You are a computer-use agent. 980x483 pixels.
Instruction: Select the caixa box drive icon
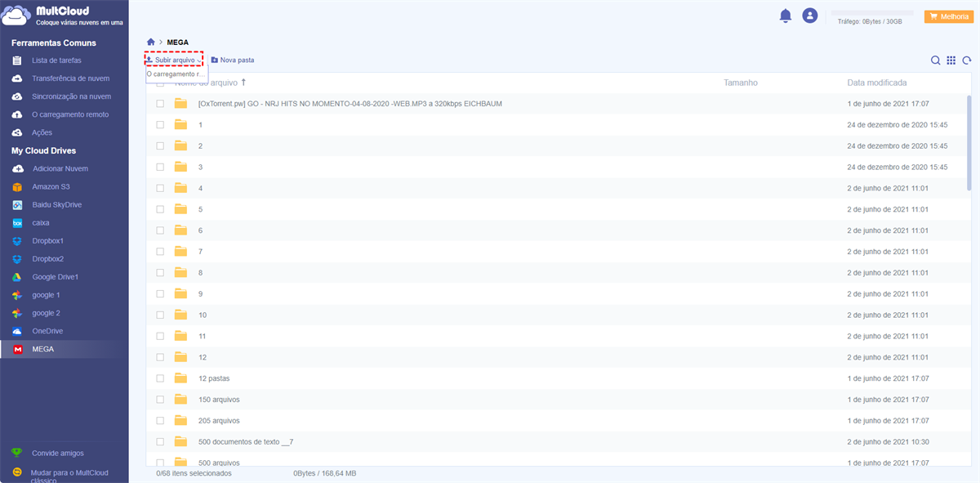17,222
